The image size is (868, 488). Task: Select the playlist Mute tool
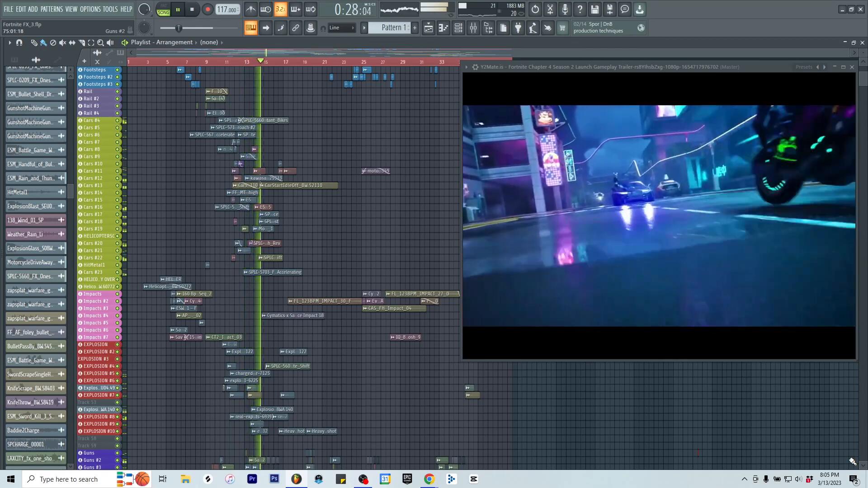click(62, 42)
